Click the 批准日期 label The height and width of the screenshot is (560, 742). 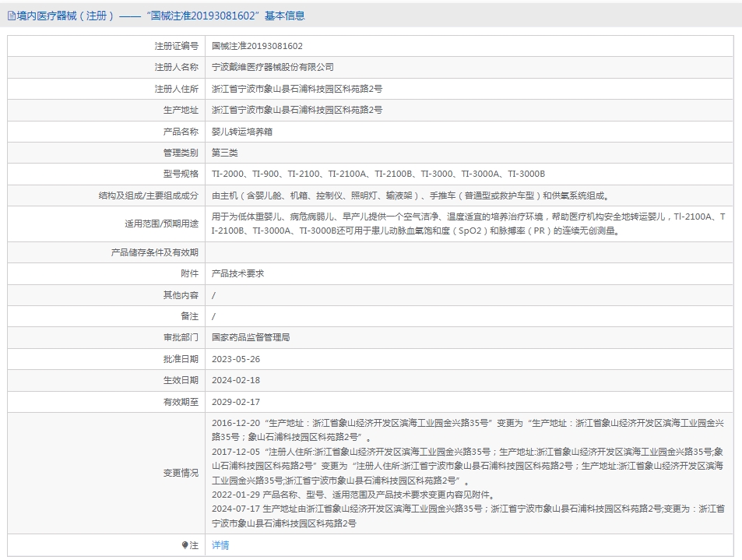(181, 359)
